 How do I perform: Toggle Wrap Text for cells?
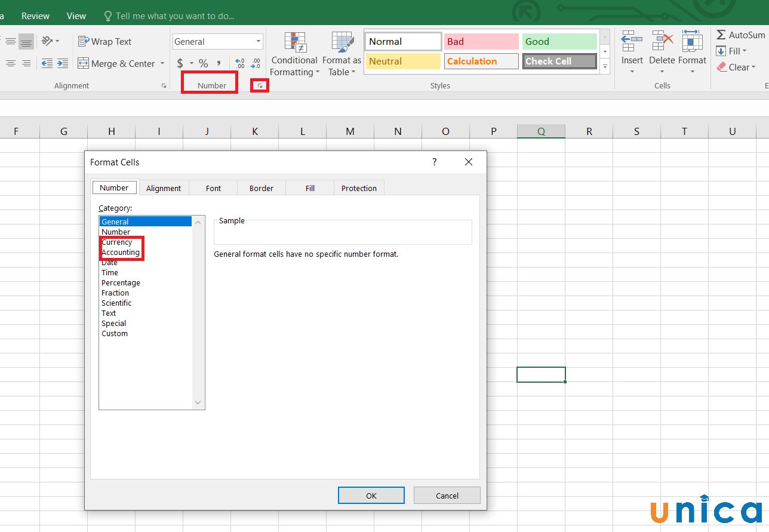104,42
